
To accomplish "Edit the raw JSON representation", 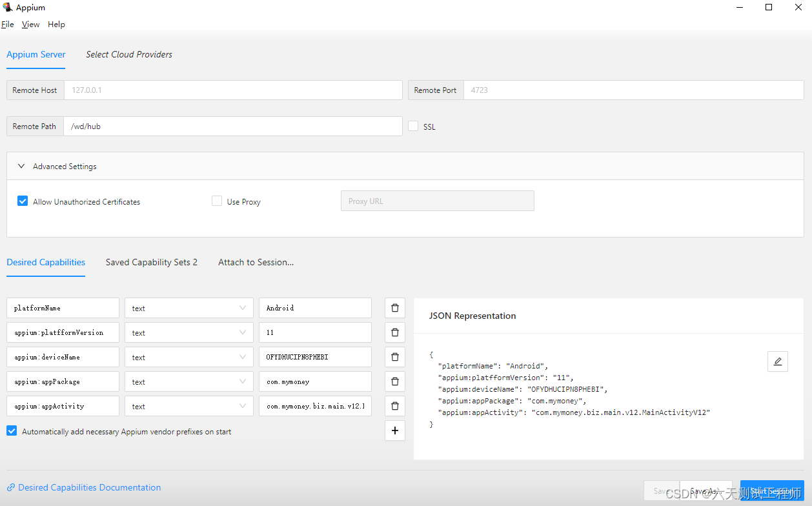I will (778, 361).
